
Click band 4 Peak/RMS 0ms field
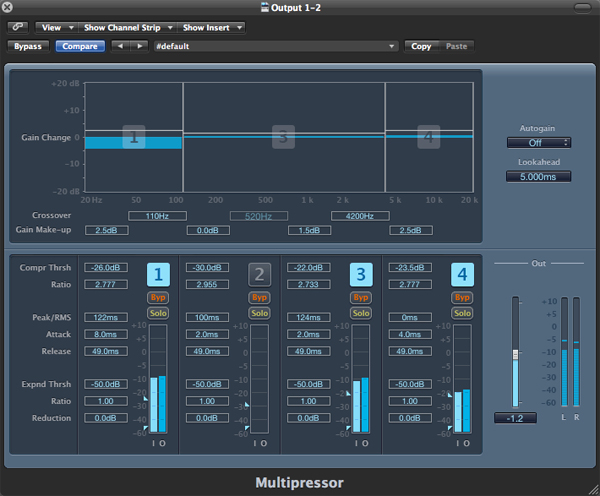410,317
